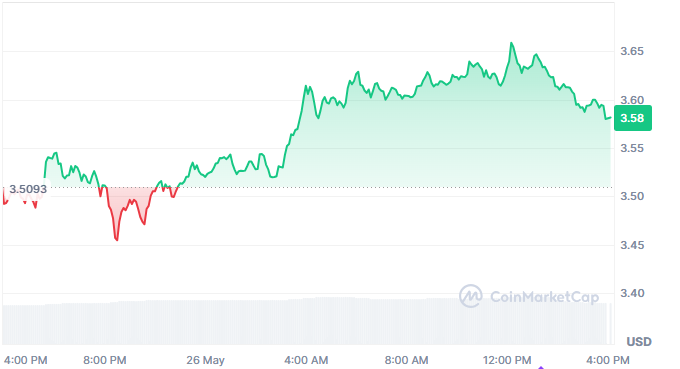
Task: Select the 8:00 PM time axis marker
Action: click(105, 360)
